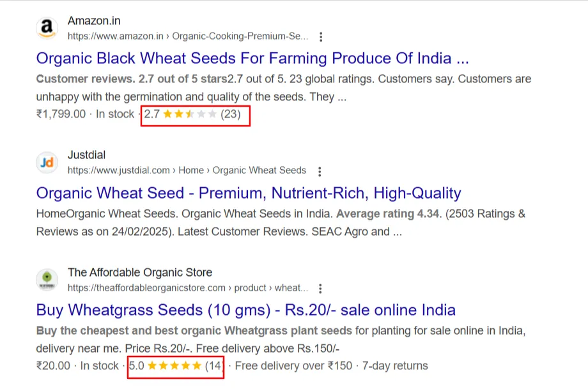Image resolution: width=588 pixels, height=391 pixels.
Task: Open three-dot menu for the Wheatgrass result
Action: coord(321,287)
